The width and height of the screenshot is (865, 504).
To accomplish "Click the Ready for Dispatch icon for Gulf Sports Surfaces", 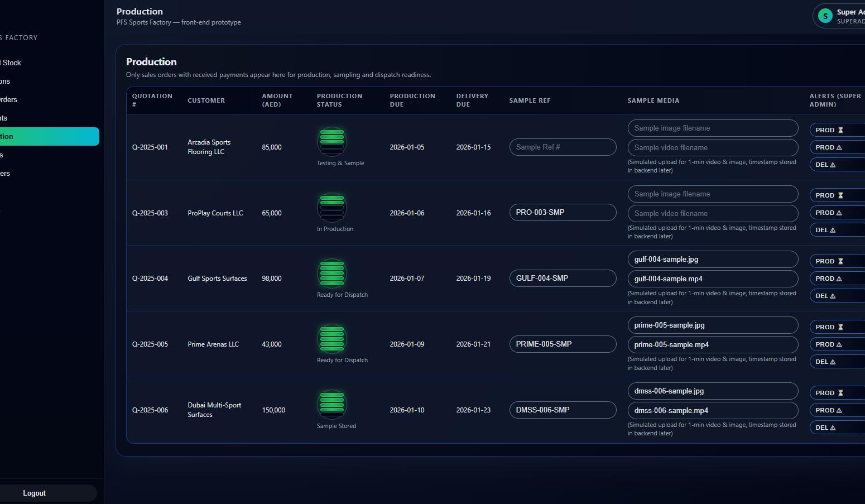I will (332, 273).
